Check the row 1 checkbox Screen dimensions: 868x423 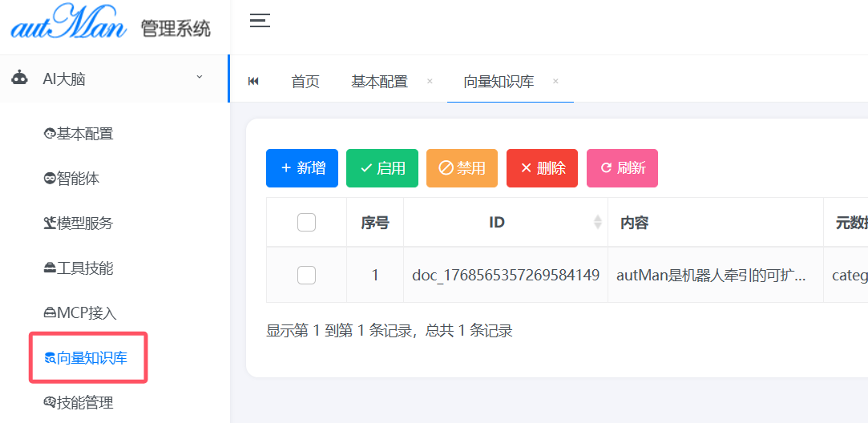(307, 275)
